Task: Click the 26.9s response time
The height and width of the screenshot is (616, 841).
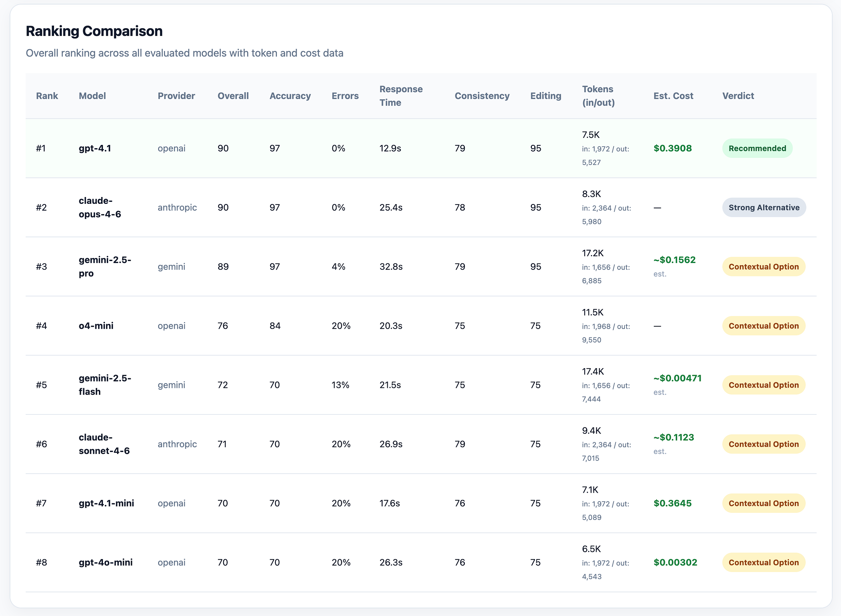Action: point(391,444)
